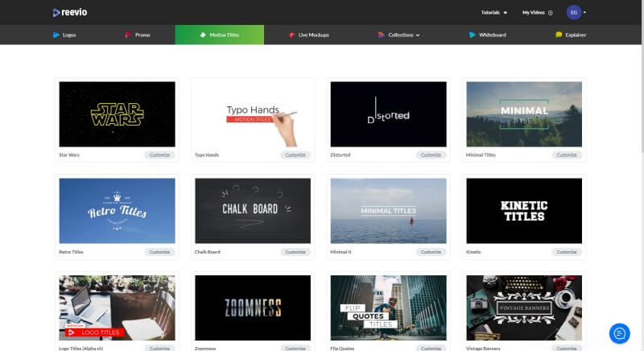Switch to the Promo tab
The width and height of the screenshot is (644, 351).
138,35
